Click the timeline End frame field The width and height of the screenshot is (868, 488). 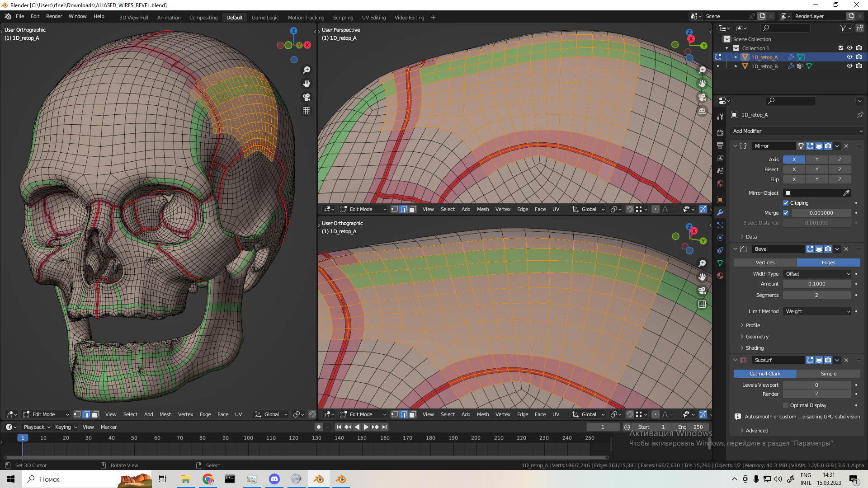(690, 427)
